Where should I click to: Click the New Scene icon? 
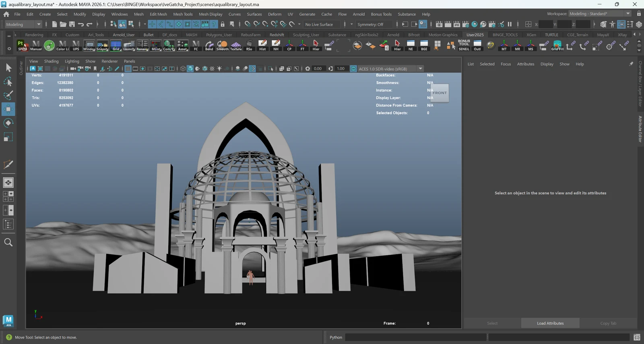click(54, 24)
